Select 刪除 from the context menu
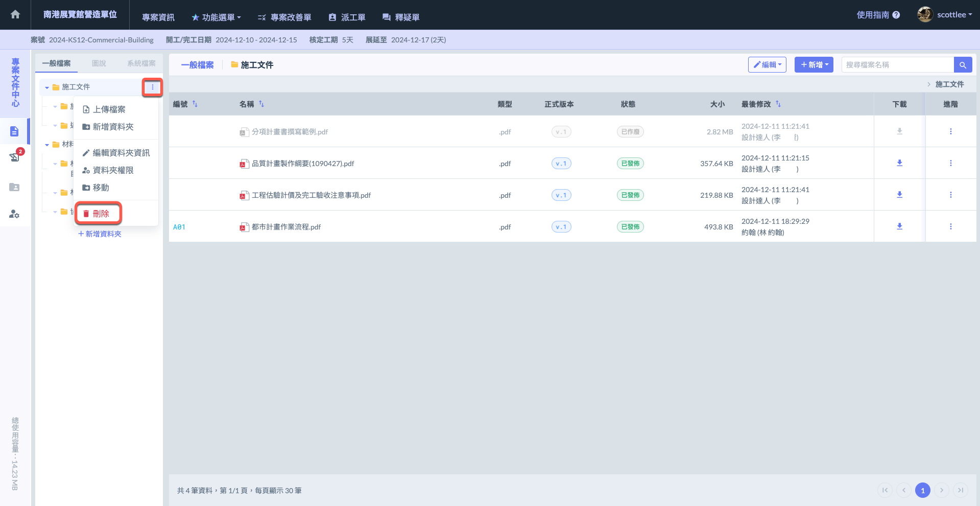 99,214
